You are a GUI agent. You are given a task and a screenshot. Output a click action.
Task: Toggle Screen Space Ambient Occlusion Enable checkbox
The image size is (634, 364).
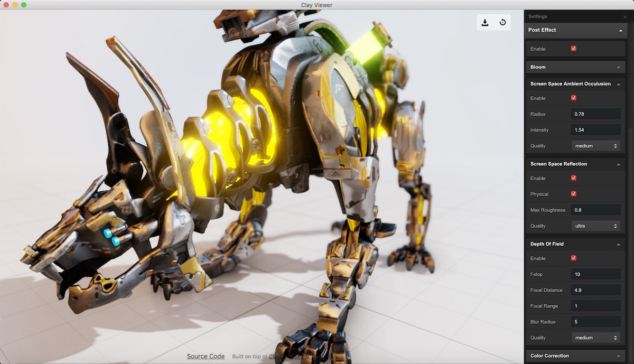click(574, 98)
